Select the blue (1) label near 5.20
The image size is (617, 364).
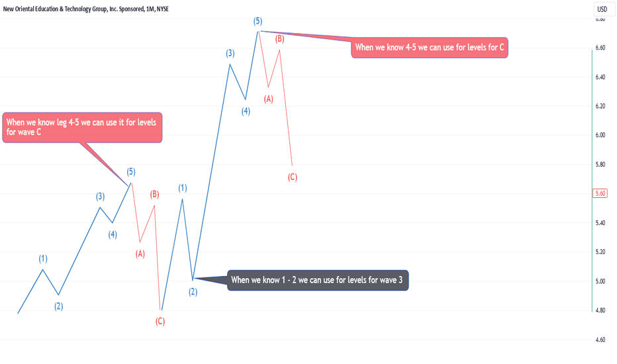tap(43, 259)
